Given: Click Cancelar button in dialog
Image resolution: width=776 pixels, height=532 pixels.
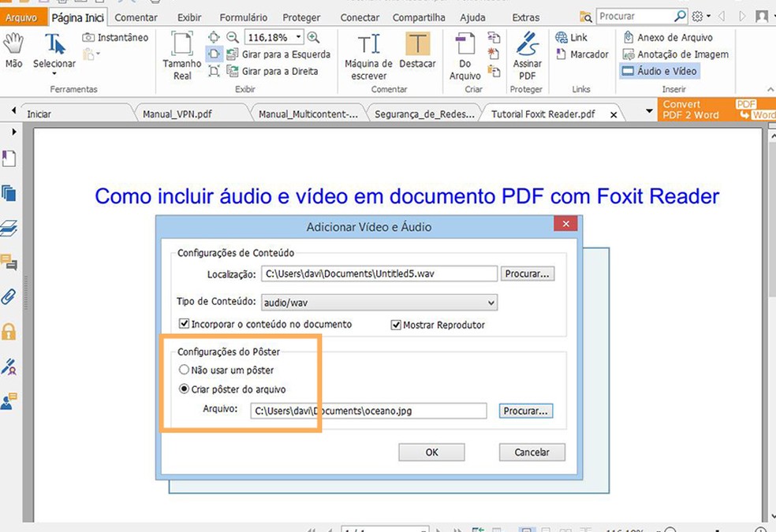Looking at the screenshot, I should 532,452.
